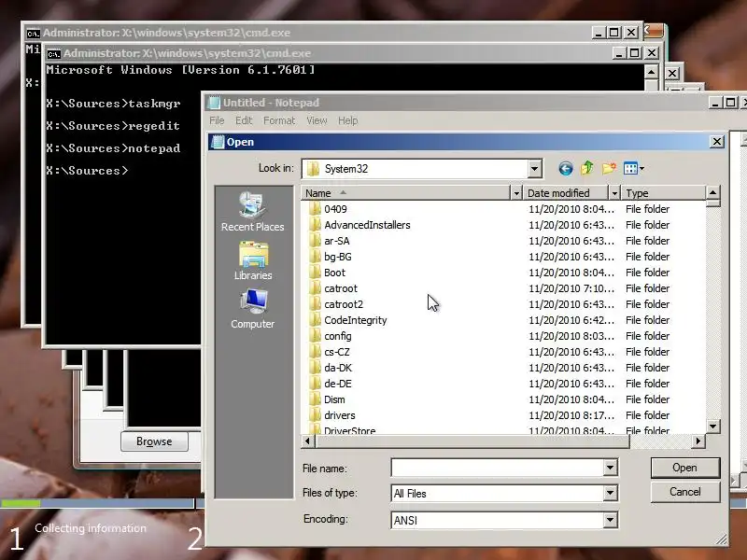Click cmd window scroll up arrow
This screenshot has width=747, height=560.
tap(651, 73)
